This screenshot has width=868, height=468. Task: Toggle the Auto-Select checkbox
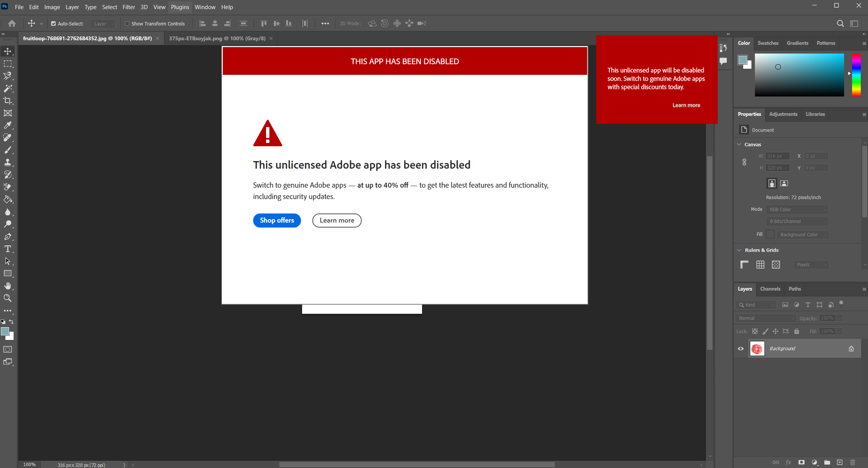pyautogui.click(x=54, y=24)
